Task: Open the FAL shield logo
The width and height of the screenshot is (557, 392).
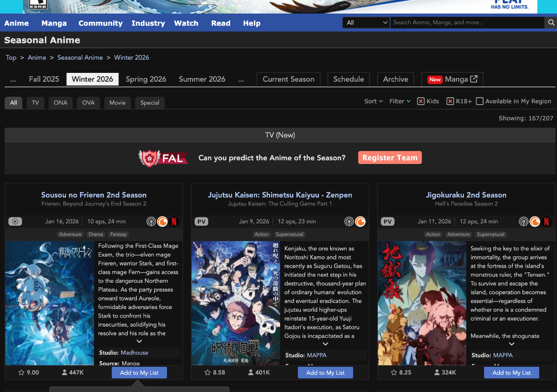Action: (x=163, y=158)
